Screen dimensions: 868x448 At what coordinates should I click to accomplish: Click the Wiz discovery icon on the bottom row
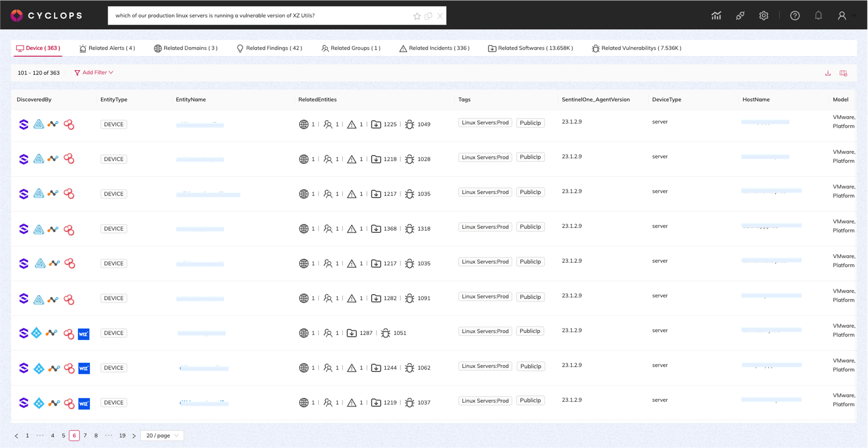pyautogui.click(x=84, y=403)
